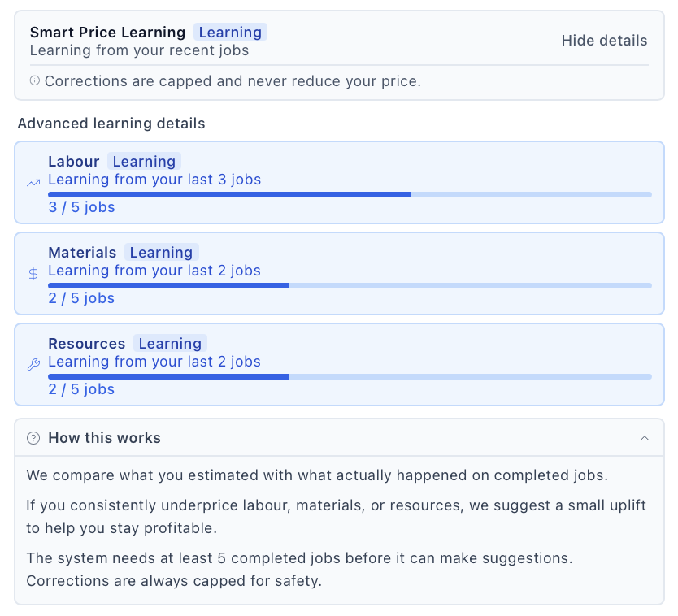
Task: Toggle the Learning badge on the Resources card
Action: point(170,344)
